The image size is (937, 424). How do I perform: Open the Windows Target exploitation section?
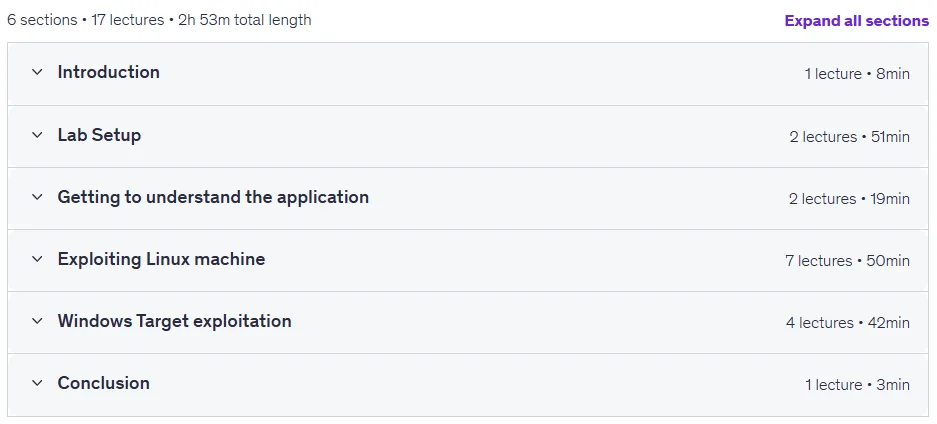point(174,321)
